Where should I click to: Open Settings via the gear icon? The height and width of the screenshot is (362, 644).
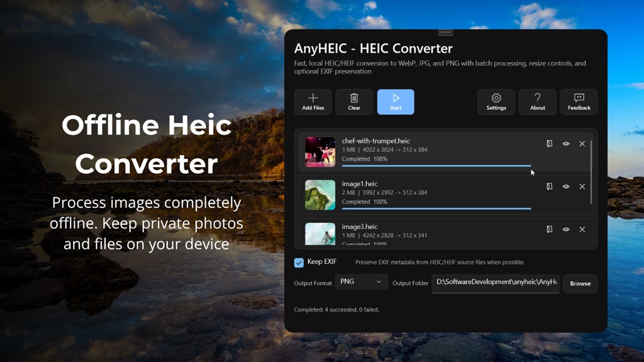(x=496, y=102)
